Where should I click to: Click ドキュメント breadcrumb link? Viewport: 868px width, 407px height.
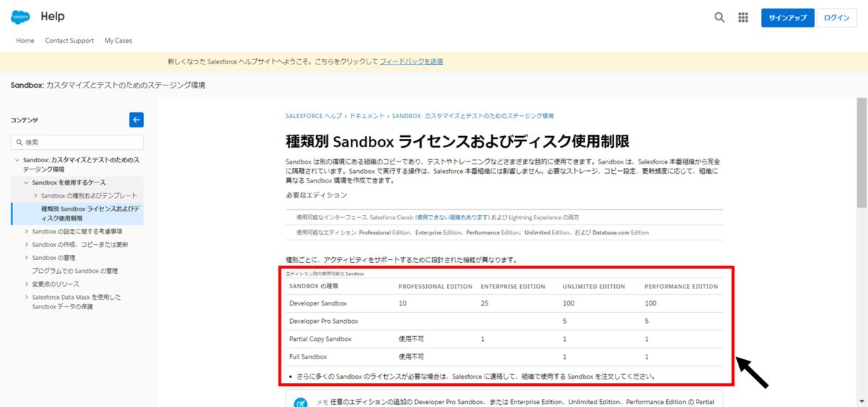click(367, 116)
